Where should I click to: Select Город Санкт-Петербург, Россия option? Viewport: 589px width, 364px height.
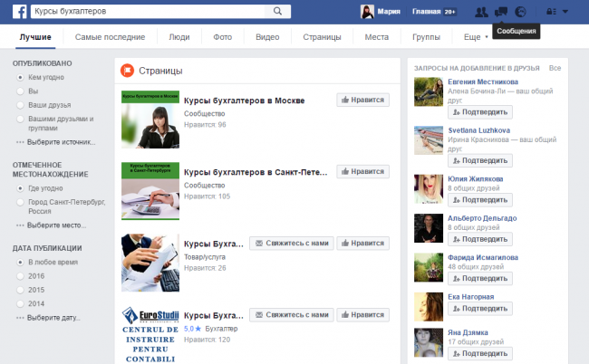click(x=21, y=202)
